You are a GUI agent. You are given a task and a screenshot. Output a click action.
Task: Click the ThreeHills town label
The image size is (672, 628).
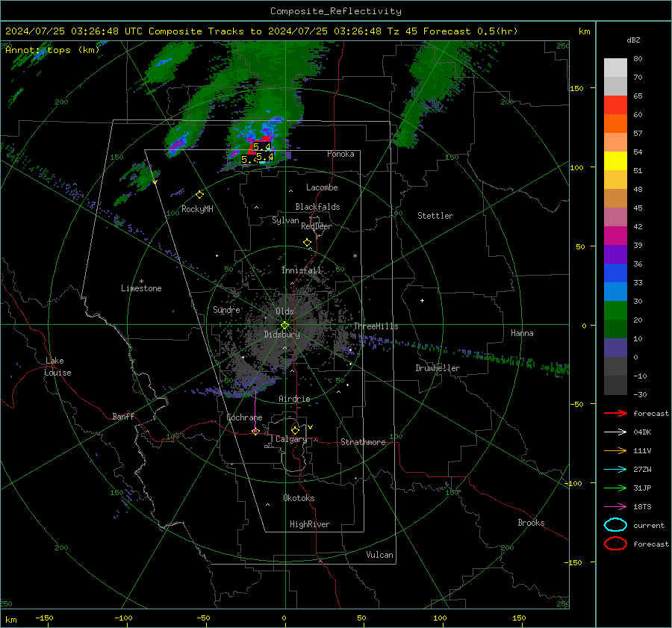pos(376,326)
